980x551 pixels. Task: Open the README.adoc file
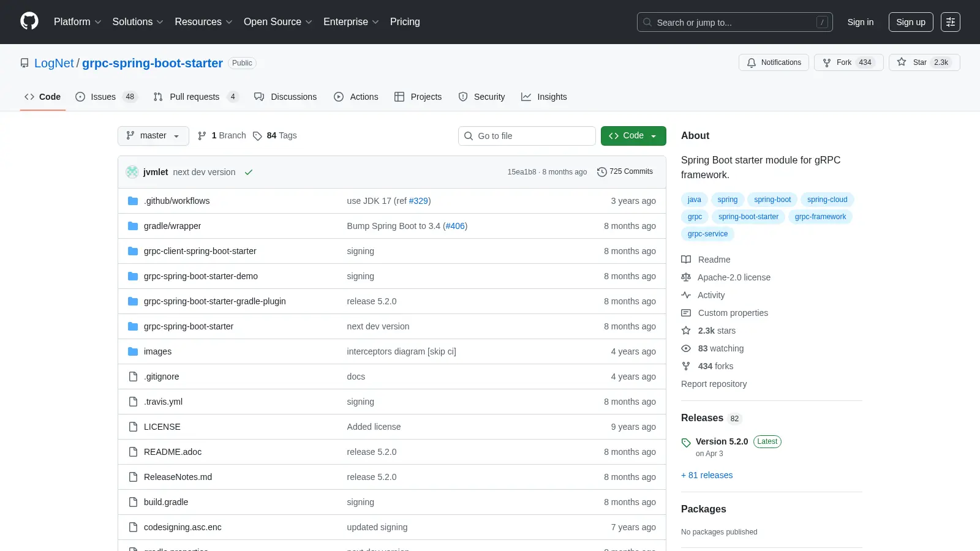(x=173, y=452)
